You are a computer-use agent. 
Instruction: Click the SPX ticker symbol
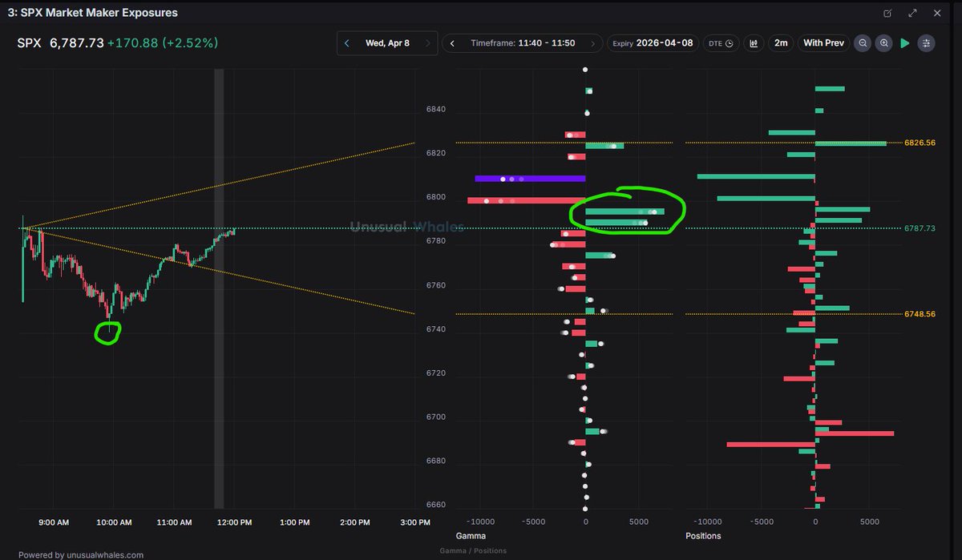click(29, 43)
